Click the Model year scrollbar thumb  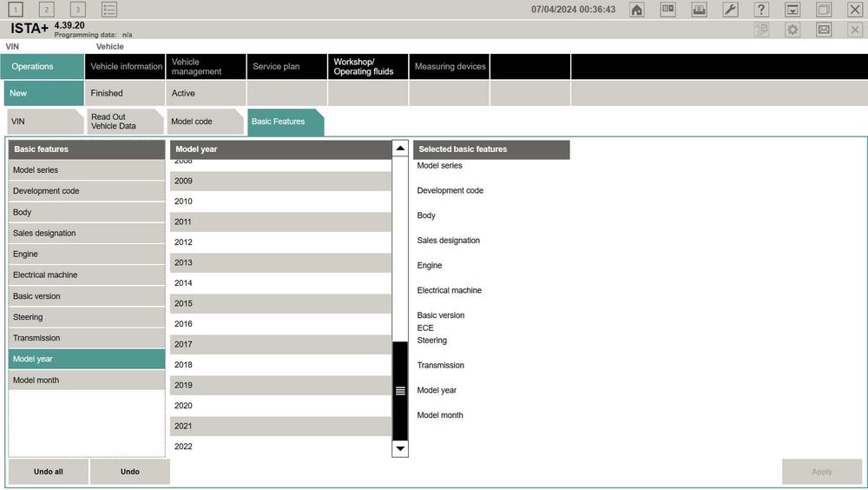coord(400,391)
